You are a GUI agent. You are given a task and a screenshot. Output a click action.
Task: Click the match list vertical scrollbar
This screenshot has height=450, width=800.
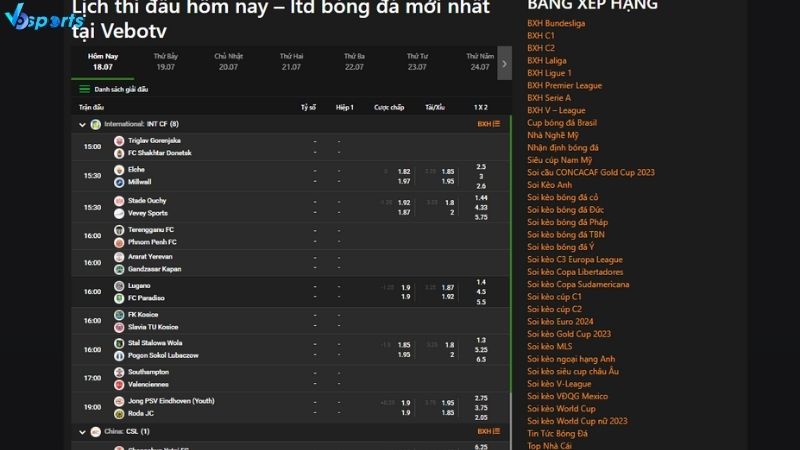coord(510,255)
